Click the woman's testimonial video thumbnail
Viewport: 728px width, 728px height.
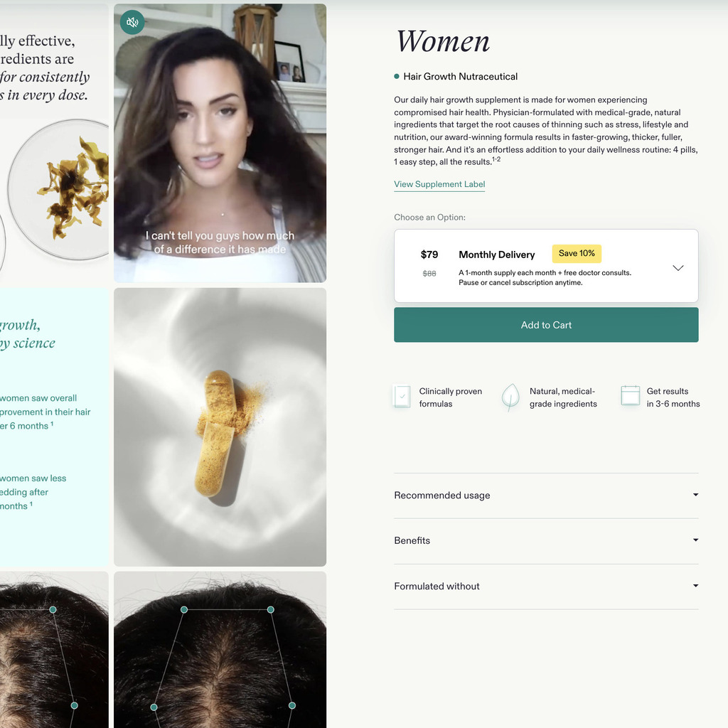coord(220,143)
